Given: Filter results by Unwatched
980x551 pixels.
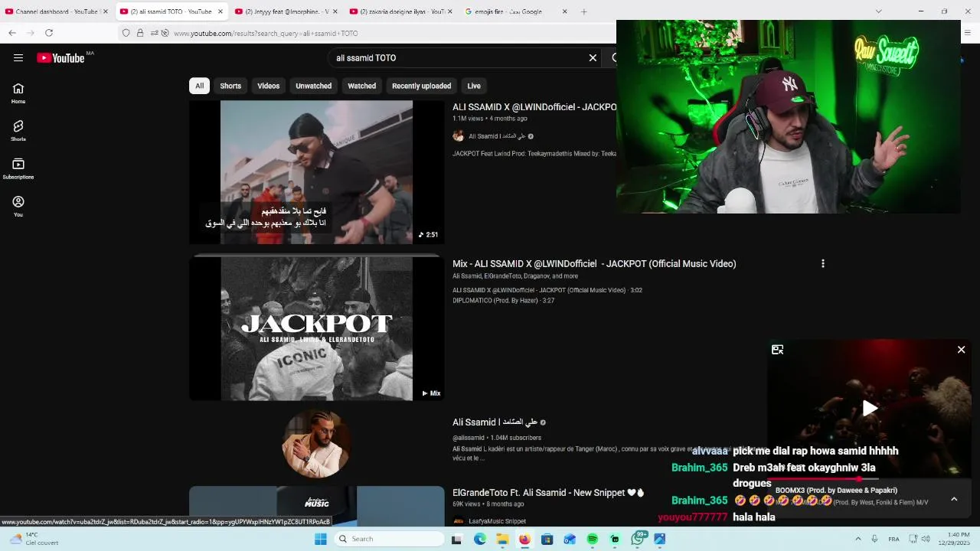Looking at the screenshot, I should point(313,86).
